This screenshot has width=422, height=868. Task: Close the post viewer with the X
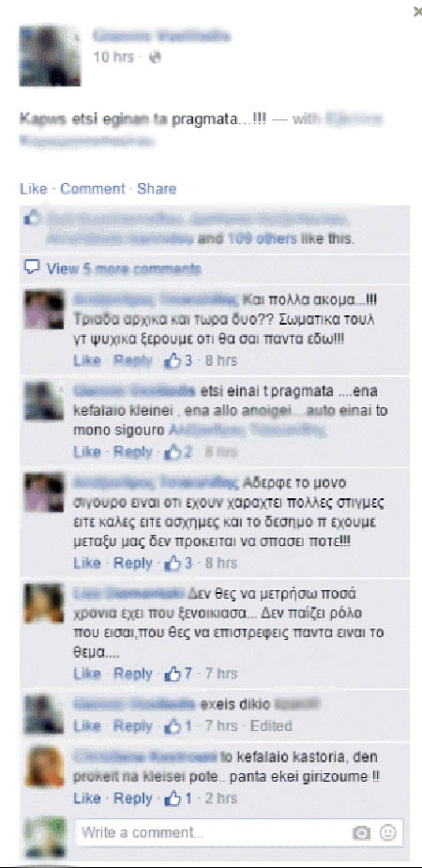(x=417, y=12)
